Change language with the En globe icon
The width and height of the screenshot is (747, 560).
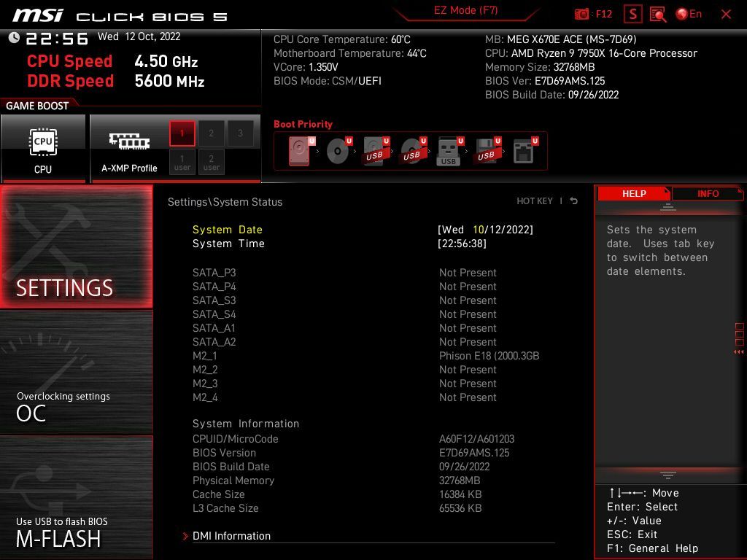point(689,14)
